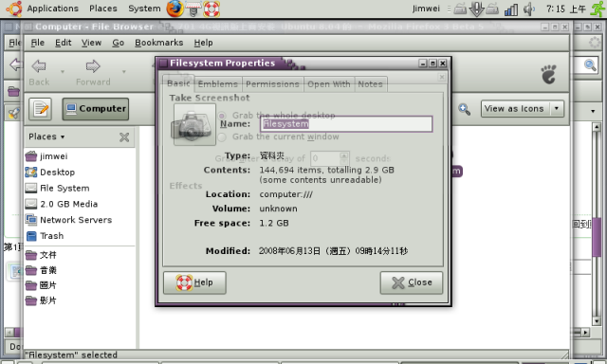This screenshot has width=607, height=364.
Task: Expand the Places sidebar selector
Action: point(46,136)
